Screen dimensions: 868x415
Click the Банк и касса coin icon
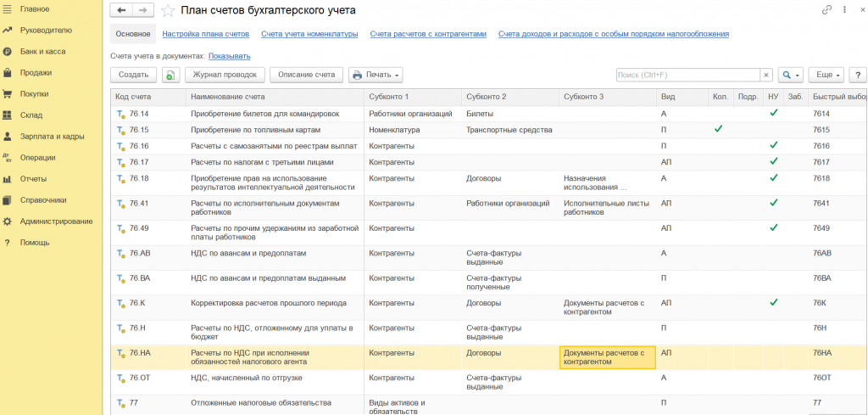point(7,52)
